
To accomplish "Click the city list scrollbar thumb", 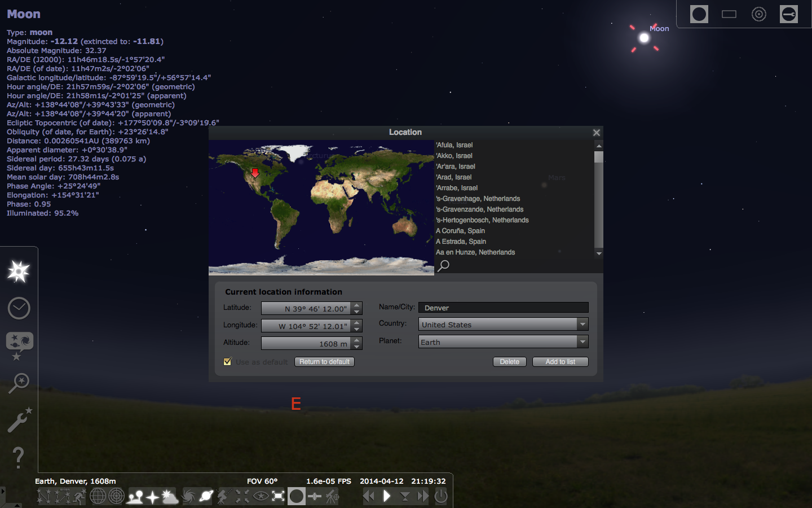I will (x=599, y=157).
